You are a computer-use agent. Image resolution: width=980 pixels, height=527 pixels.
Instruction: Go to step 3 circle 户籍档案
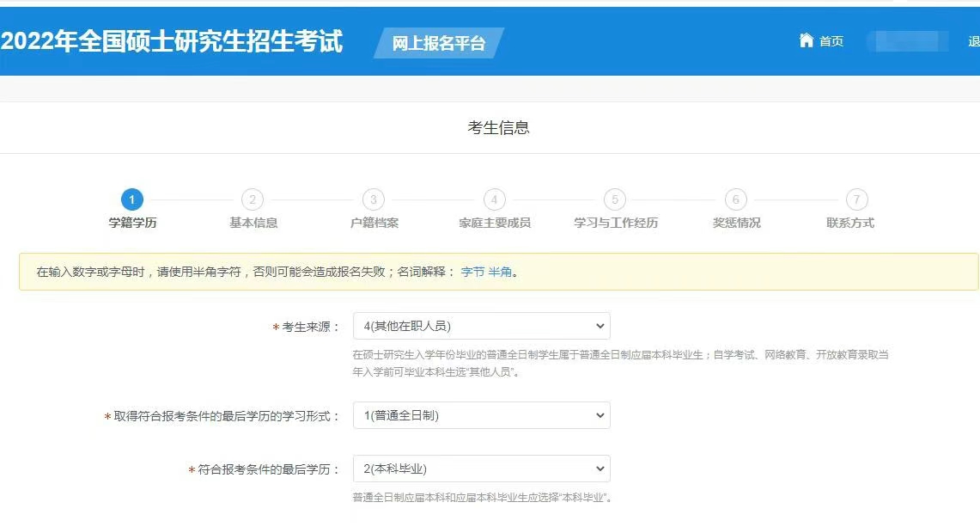(374, 200)
